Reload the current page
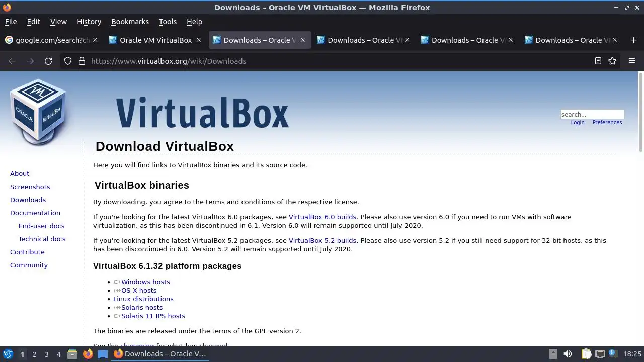This screenshot has height=362, width=644. click(x=48, y=61)
